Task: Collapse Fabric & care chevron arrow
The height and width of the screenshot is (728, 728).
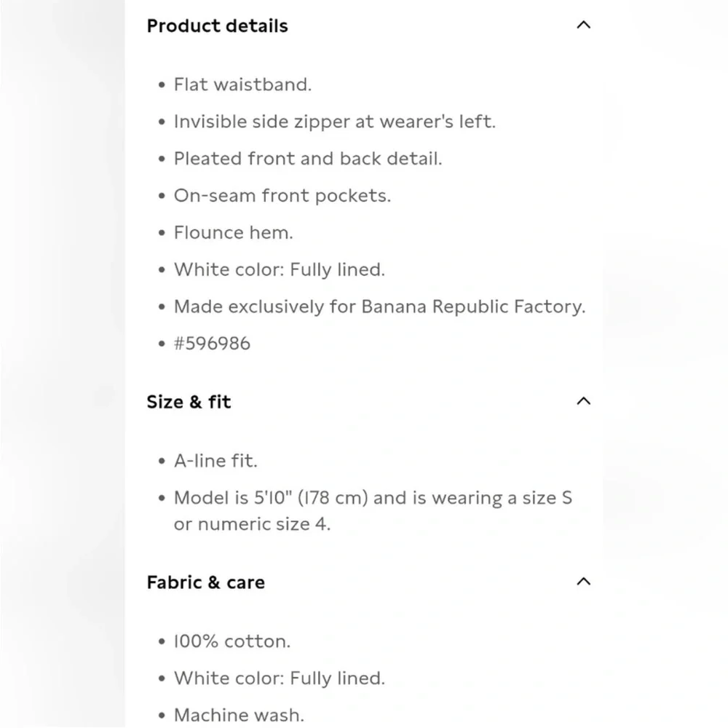Action: [x=583, y=582]
